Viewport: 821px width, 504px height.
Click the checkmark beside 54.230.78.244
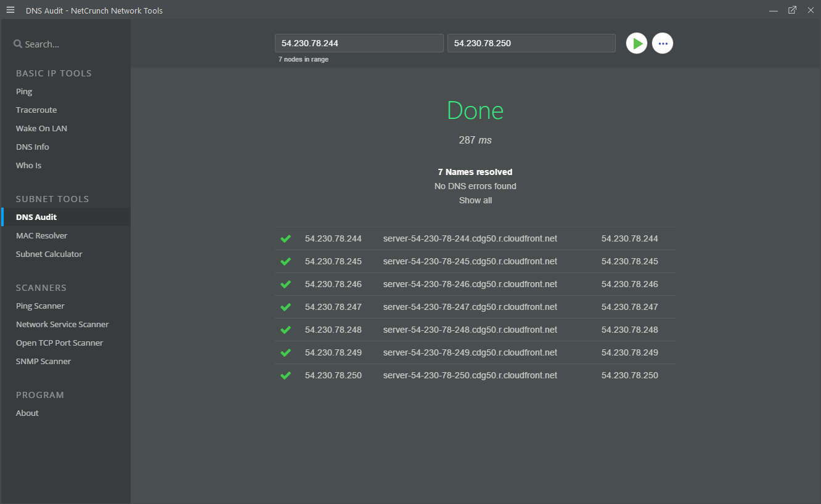[285, 238]
